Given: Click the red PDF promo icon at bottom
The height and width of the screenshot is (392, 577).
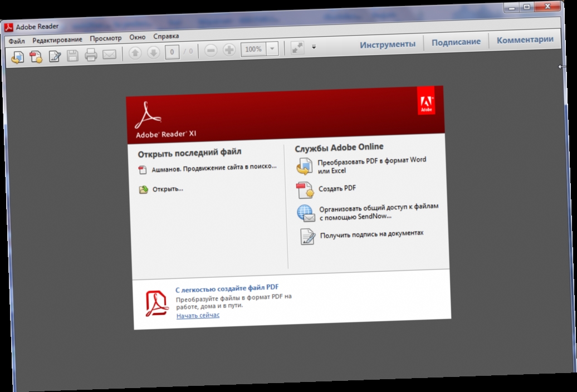Looking at the screenshot, I should click(x=157, y=303).
